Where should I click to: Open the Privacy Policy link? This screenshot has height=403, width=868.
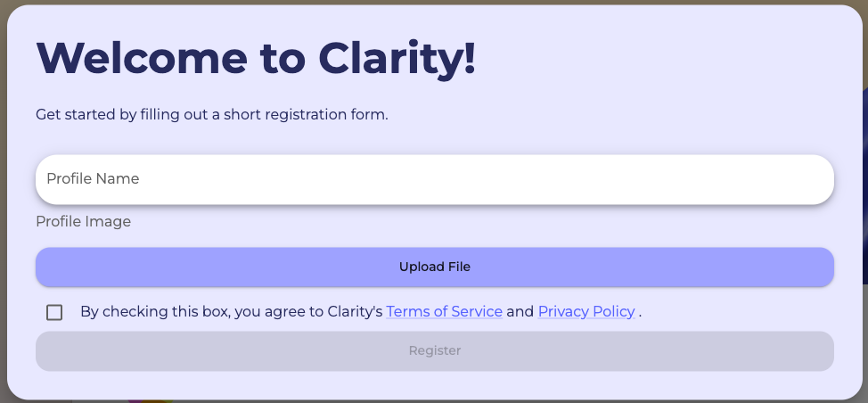[x=586, y=312]
